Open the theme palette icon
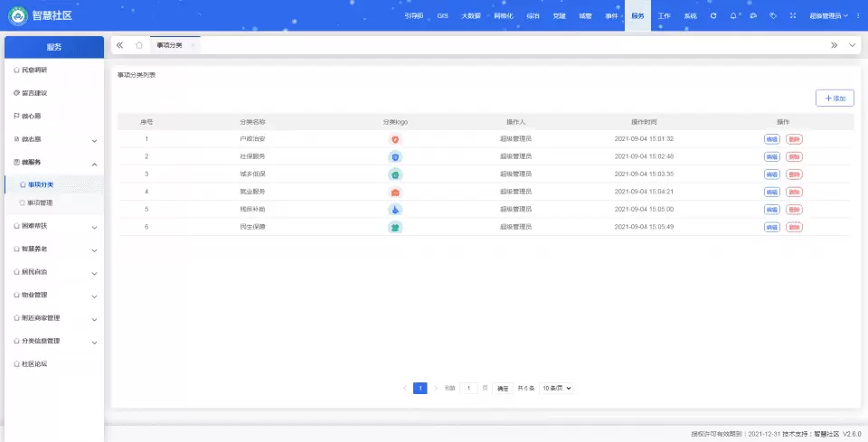 pyautogui.click(x=753, y=16)
